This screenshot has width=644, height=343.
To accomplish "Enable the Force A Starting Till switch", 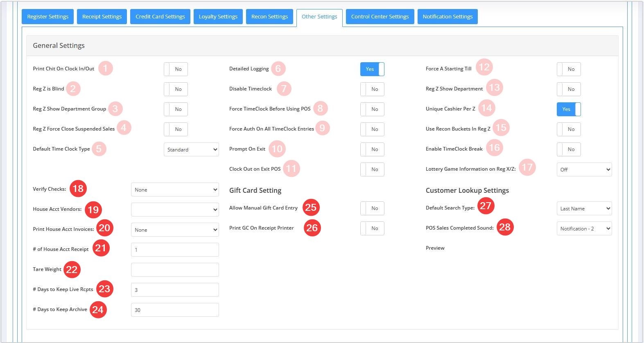I will click(x=569, y=69).
